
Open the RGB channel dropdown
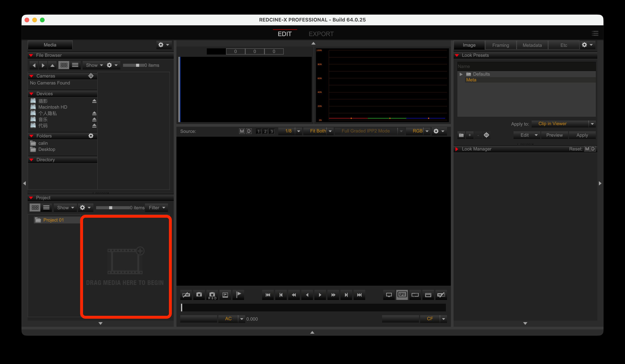(x=427, y=131)
